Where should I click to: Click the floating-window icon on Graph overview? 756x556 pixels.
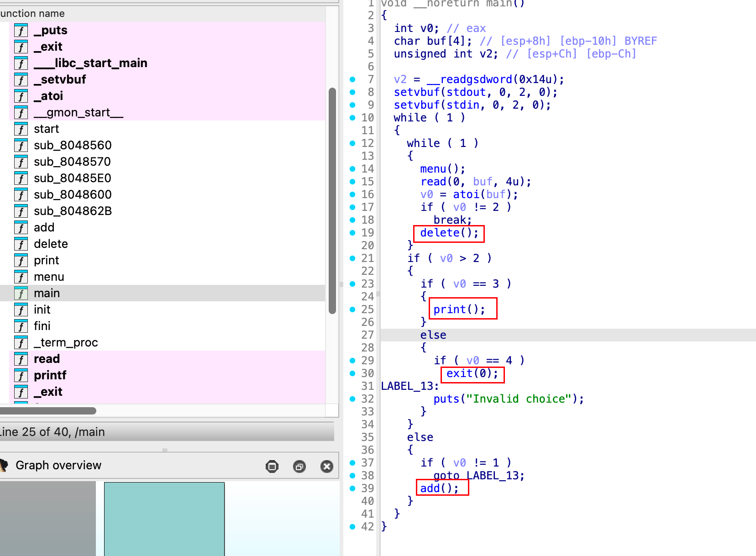pos(299,466)
